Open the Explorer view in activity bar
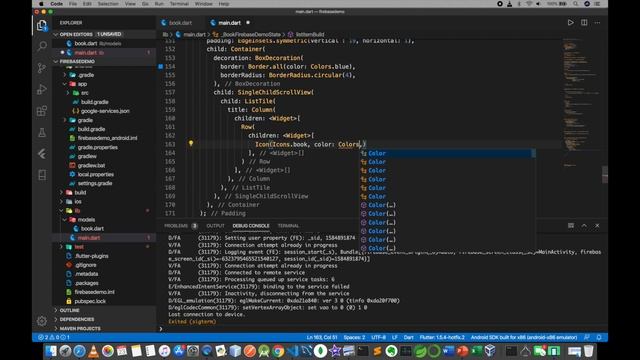The image size is (640, 360). coord(42,25)
